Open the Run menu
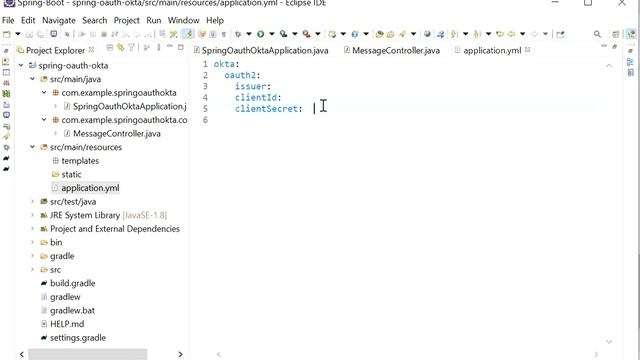Screen dimensions: 640x360 154,20
